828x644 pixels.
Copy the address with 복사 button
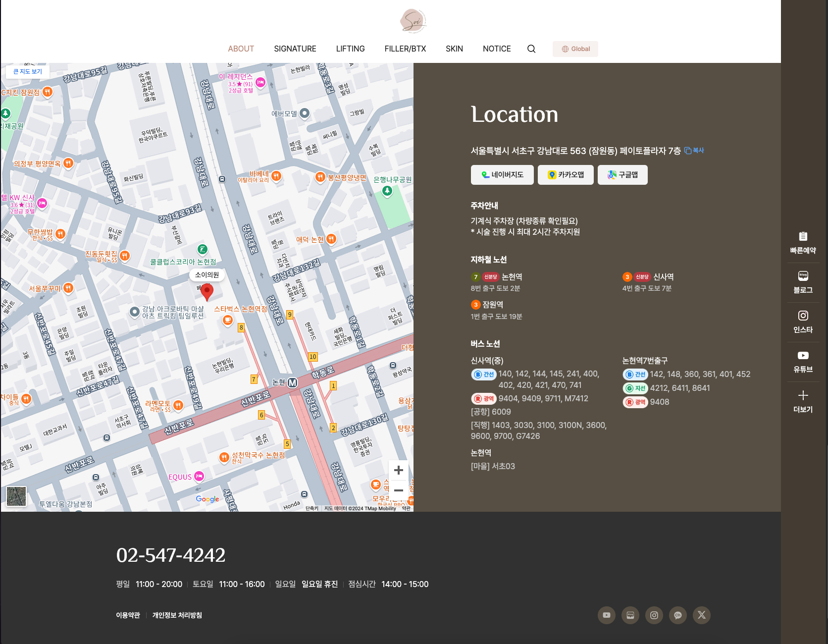[694, 151]
